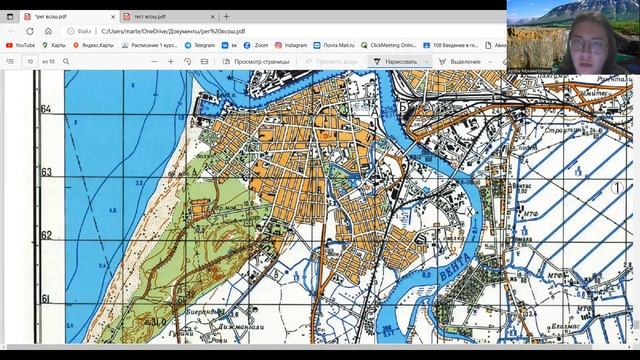Zoom out of the PDF
This screenshot has height=360, width=640.
(154, 62)
